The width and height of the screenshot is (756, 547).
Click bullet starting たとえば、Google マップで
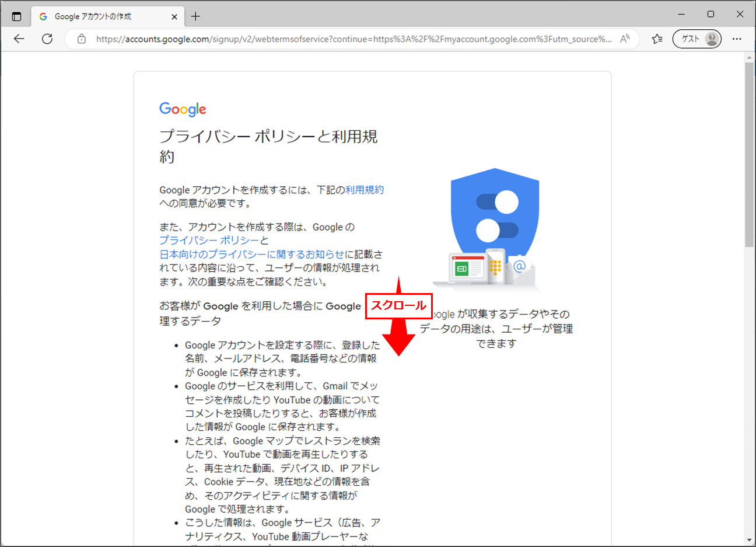(282, 475)
